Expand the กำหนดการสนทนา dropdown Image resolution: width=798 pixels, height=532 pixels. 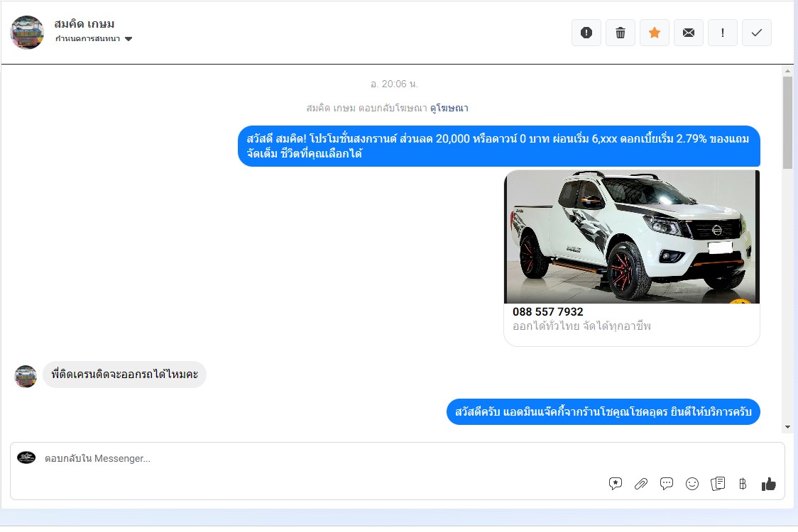tap(94, 38)
